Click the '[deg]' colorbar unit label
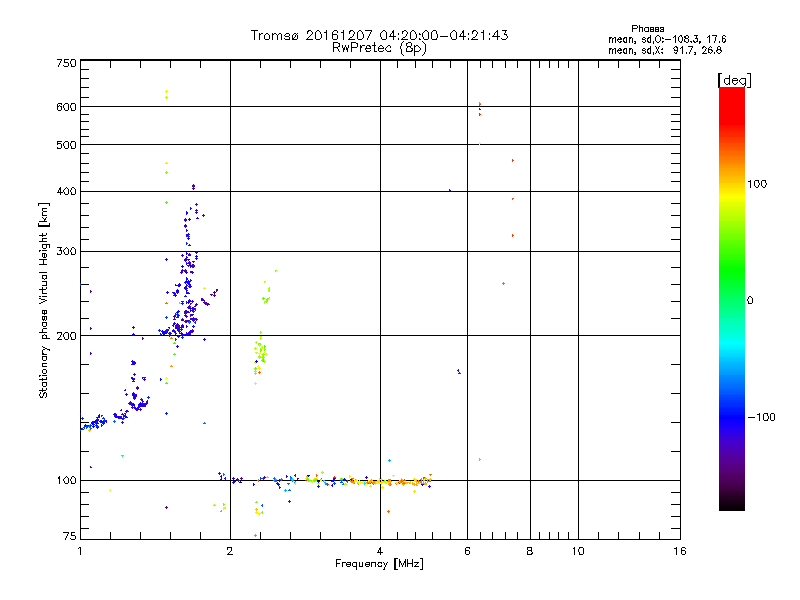 coord(734,80)
